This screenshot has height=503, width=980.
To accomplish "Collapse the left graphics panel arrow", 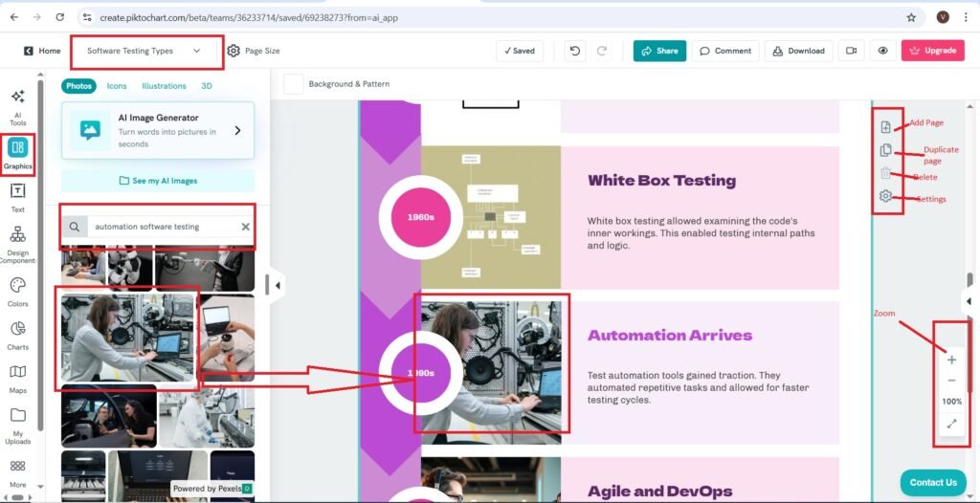I will coord(277,284).
